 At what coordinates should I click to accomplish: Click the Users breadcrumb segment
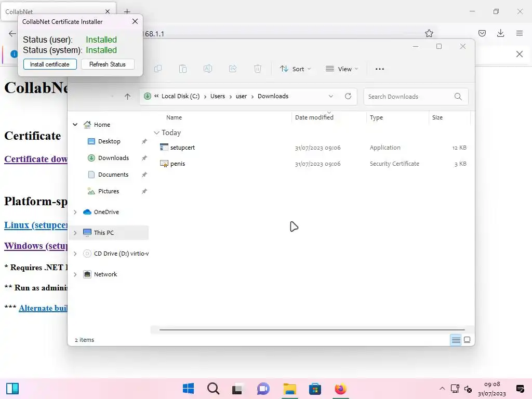coord(218,96)
